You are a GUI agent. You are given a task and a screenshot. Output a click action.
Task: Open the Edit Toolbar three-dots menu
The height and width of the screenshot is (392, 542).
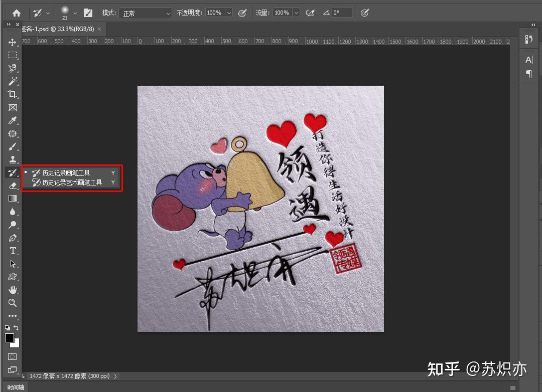[13, 316]
